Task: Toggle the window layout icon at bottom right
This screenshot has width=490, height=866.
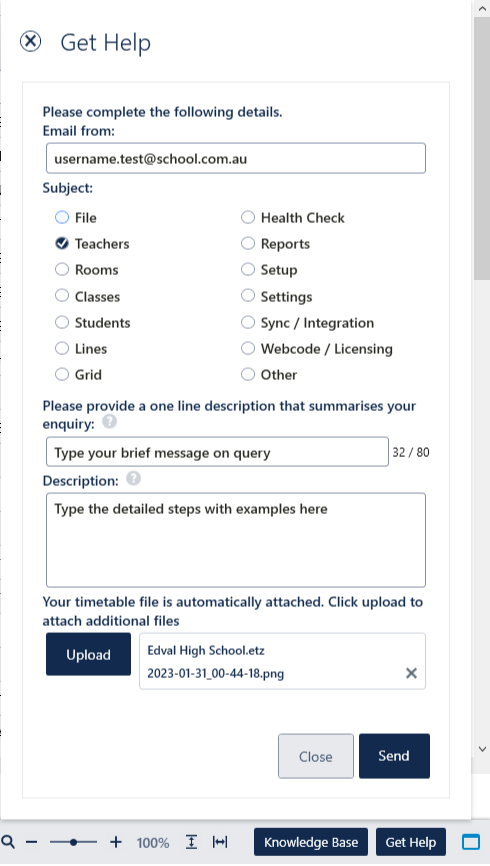Action: pyautogui.click(x=471, y=842)
